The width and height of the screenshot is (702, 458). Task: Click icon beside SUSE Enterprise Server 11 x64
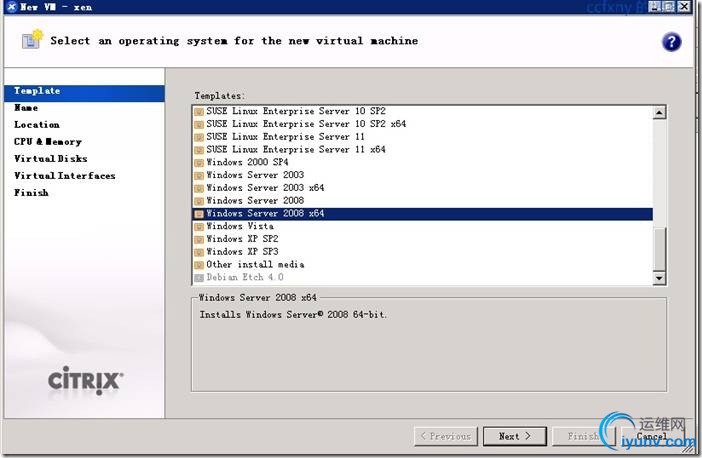pos(199,150)
